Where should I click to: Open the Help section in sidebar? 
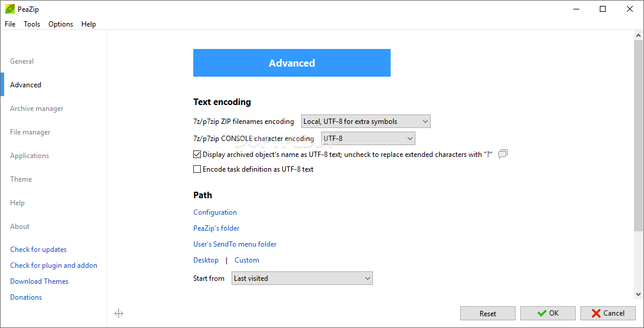pyautogui.click(x=17, y=202)
